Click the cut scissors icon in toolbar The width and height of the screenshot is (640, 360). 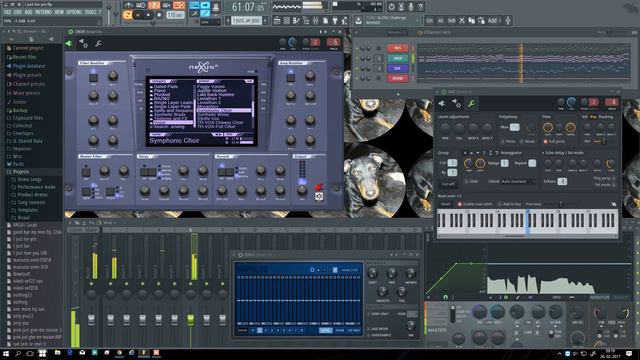462,20
